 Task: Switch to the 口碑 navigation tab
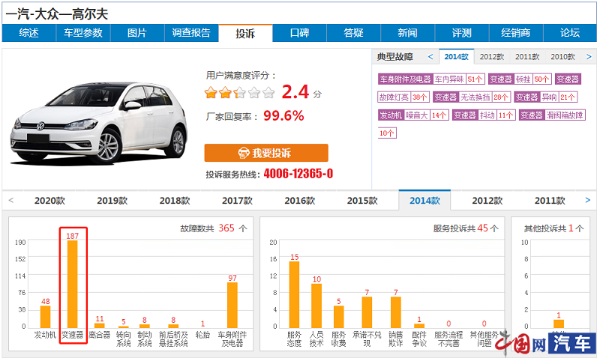299,33
